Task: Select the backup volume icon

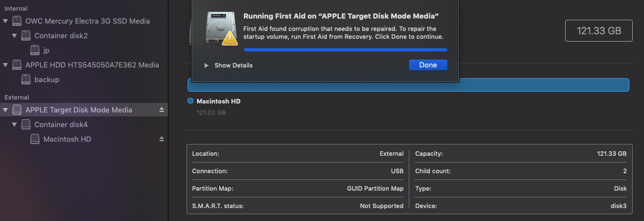Action: pyautogui.click(x=26, y=79)
